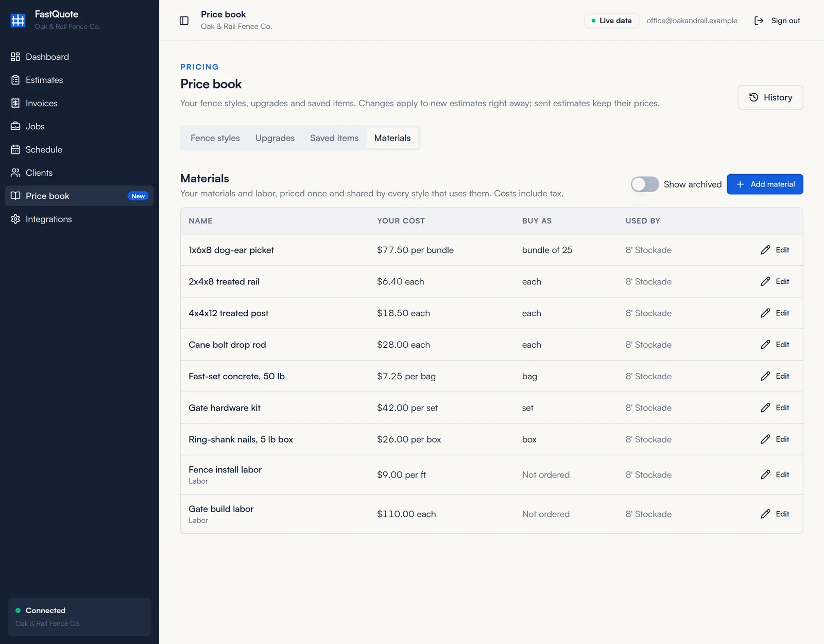
Task: Edit the Cane bolt drop rod row
Action: click(x=775, y=345)
